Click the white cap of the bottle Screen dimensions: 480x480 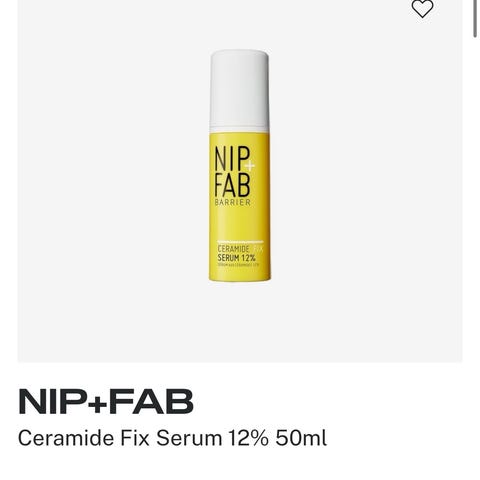click(x=239, y=91)
